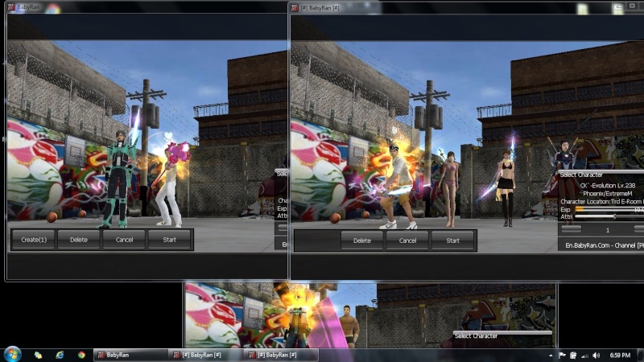Screen dimensions: 644x362
Task: Select the female character in bikini
Action: click(x=451, y=190)
